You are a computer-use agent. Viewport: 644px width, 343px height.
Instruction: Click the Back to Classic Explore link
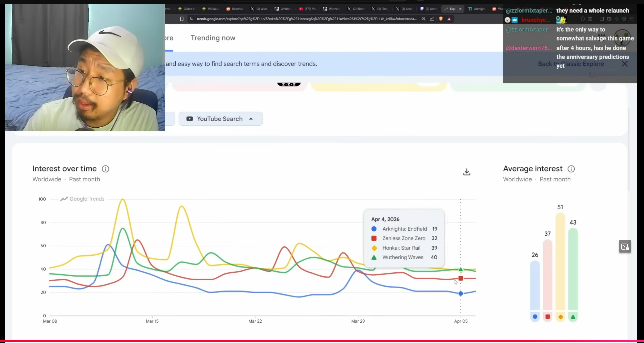pos(571,64)
